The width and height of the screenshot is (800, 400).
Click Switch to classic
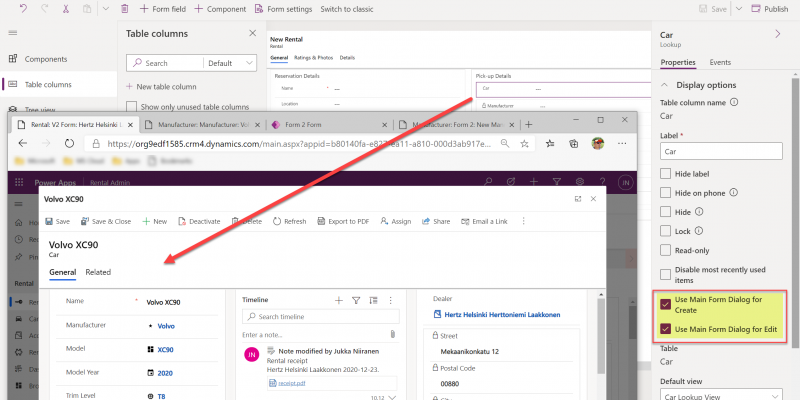pyautogui.click(x=346, y=9)
